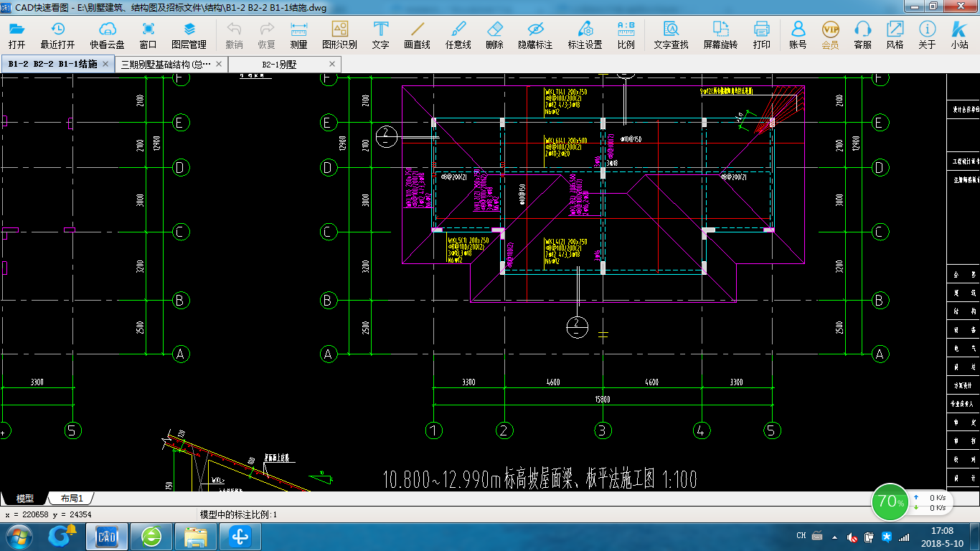
Task: Open the 关于 about dialog
Action: coord(927,35)
